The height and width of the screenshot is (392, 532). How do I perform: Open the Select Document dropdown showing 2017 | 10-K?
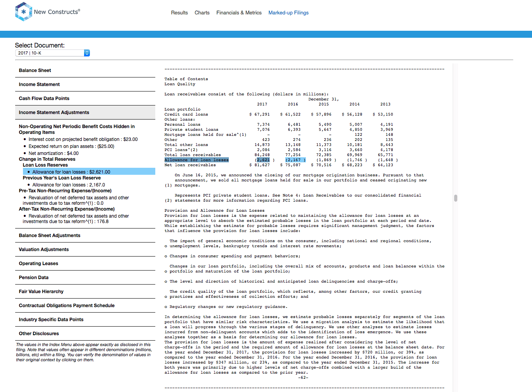tap(53, 53)
